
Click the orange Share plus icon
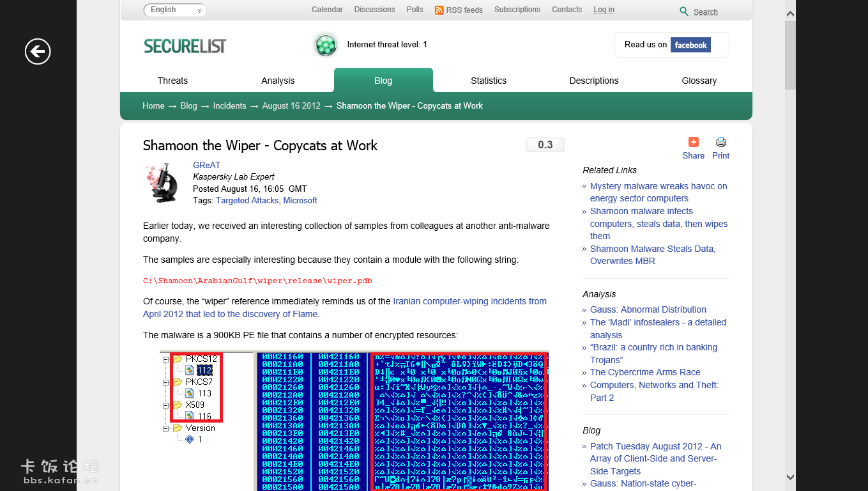click(x=693, y=142)
